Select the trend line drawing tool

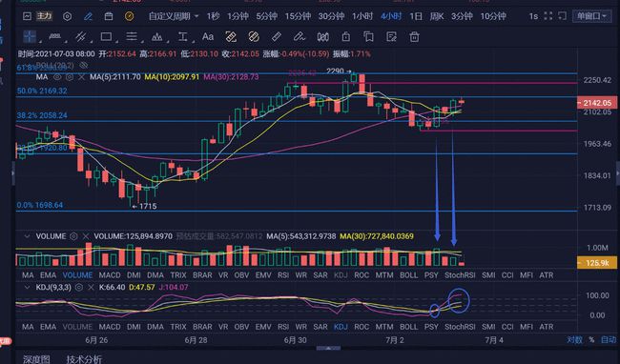pos(55,37)
